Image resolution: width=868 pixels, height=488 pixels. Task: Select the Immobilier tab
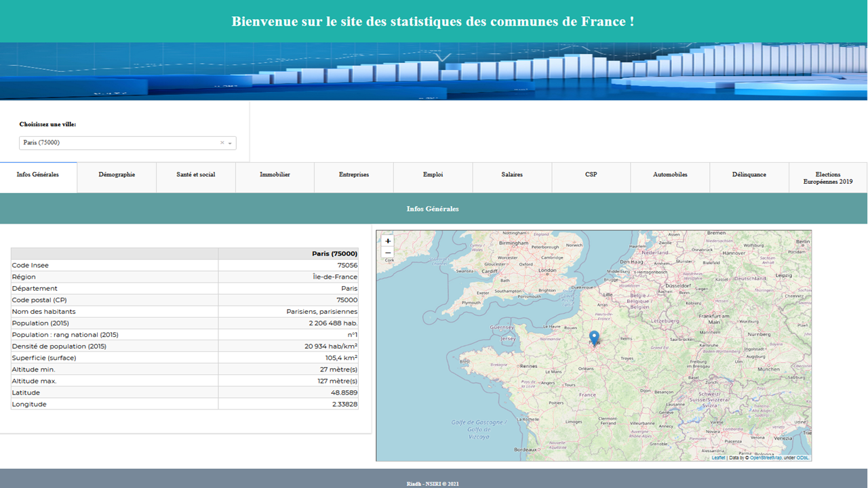pyautogui.click(x=275, y=175)
